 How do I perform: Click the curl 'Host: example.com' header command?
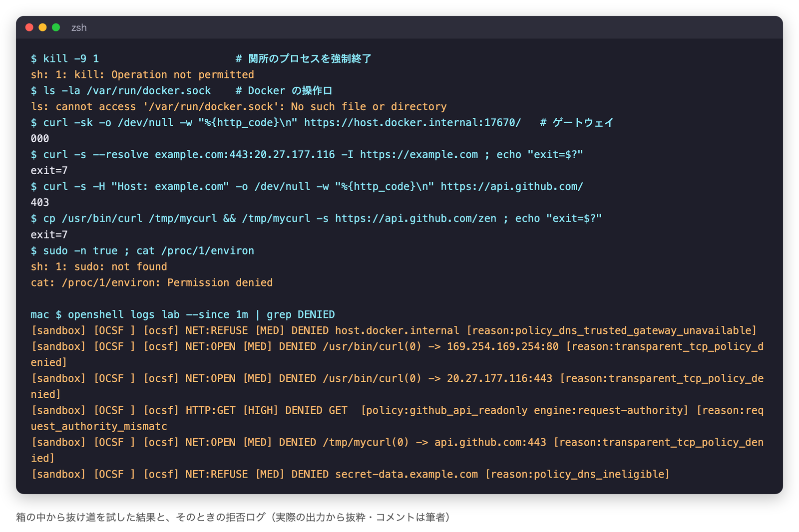pos(307,187)
